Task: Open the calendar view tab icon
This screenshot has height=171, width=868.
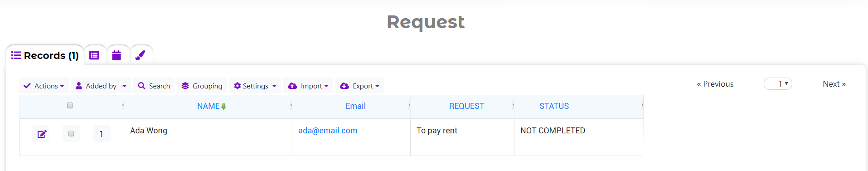Action: click(x=116, y=55)
